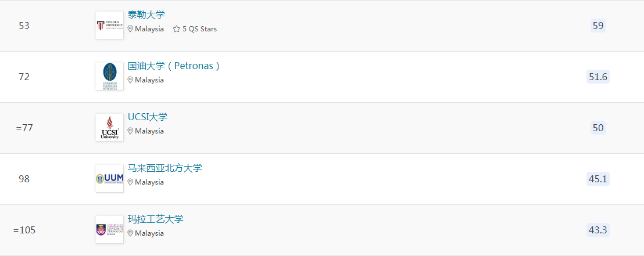Click the 45.1 score badge
644x256 pixels.
[598, 179]
